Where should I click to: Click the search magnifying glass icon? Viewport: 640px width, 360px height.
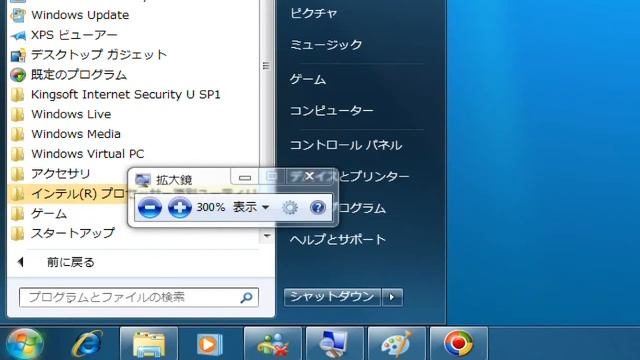click(246, 298)
